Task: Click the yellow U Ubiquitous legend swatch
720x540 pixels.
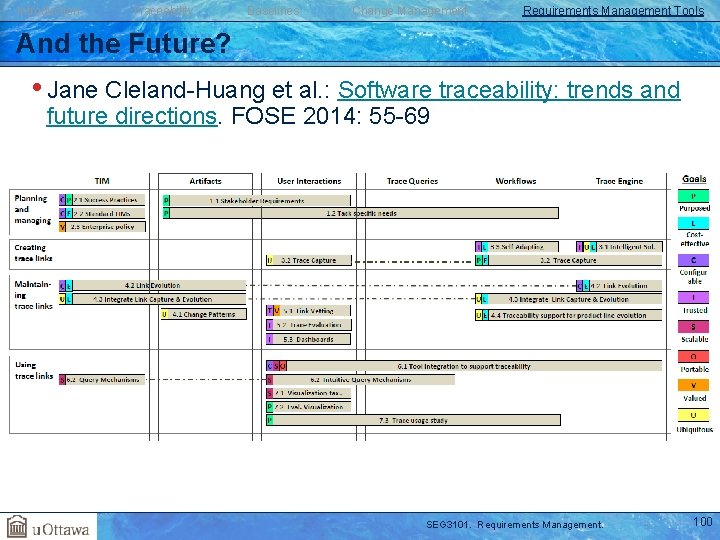Action: (693, 415)
